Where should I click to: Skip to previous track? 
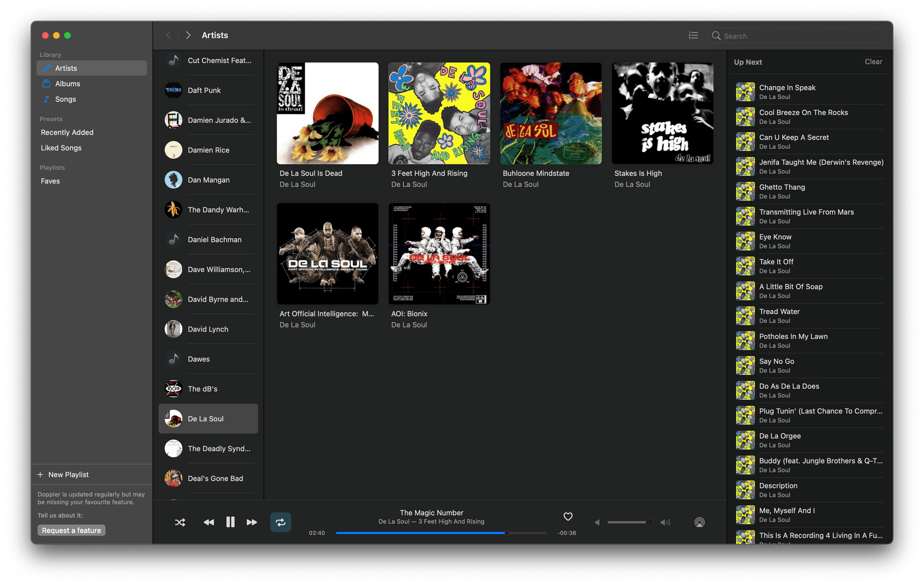coord(208,522)
